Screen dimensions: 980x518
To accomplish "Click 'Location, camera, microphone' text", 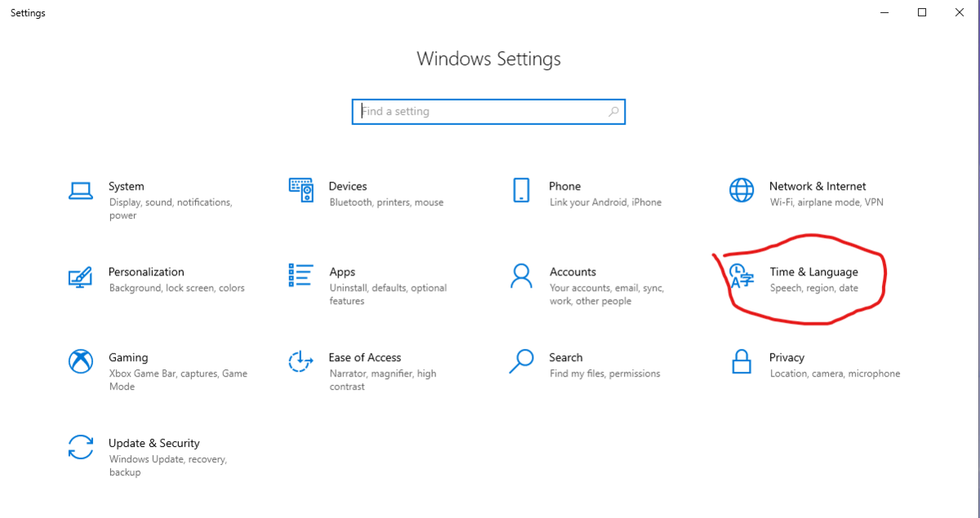I will click(x=835, y=374).
